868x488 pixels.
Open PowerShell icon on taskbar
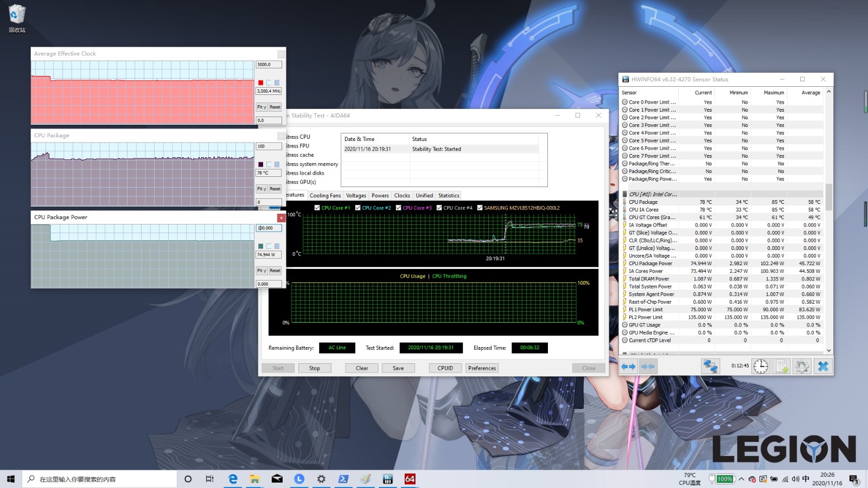coord(343,479)
